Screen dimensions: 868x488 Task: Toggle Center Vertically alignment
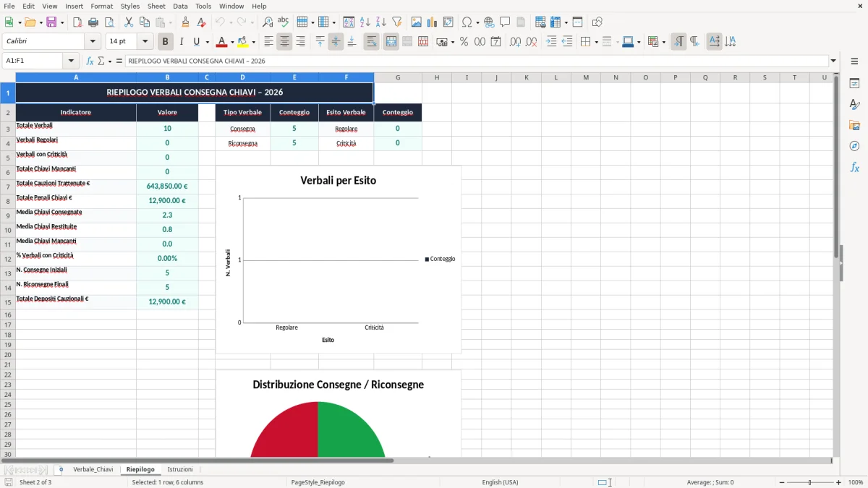[x=336, y=42]
